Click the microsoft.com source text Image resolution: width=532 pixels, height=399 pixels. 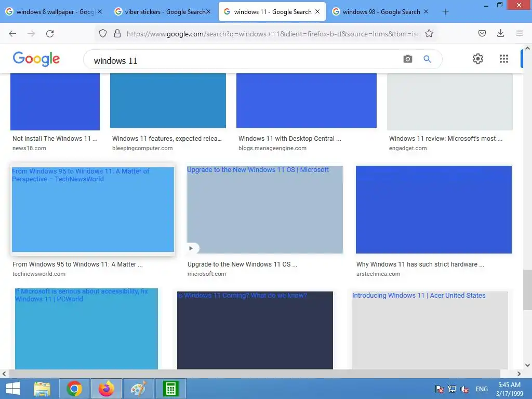click(207, 274)
